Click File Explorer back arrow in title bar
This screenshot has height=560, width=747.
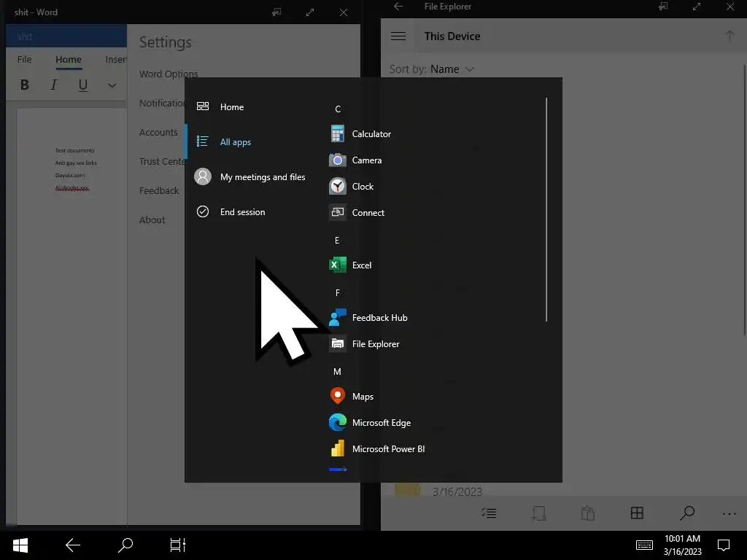coord(398,6)
